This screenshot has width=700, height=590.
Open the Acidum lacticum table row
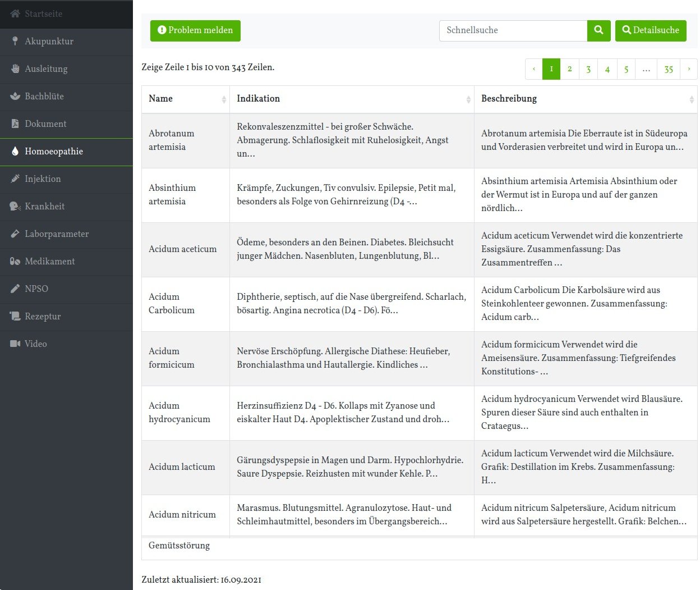(x=182, y=466)
